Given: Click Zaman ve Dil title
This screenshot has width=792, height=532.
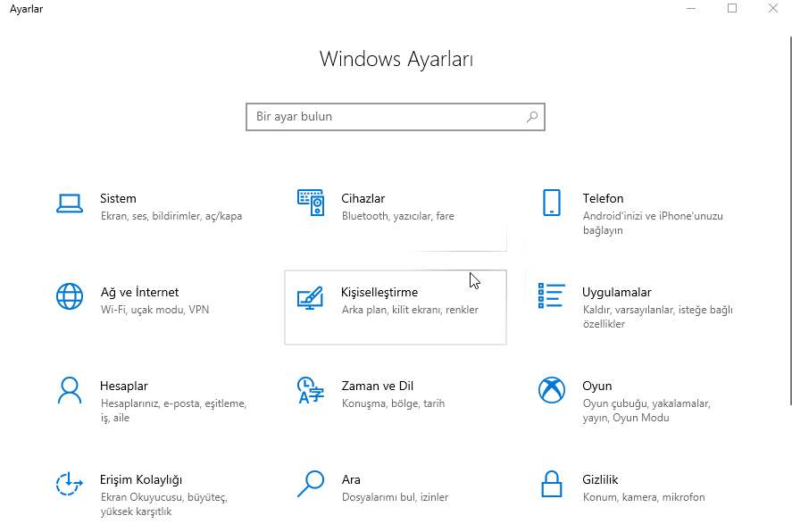Looking at the screenshot, I should 378,387.
